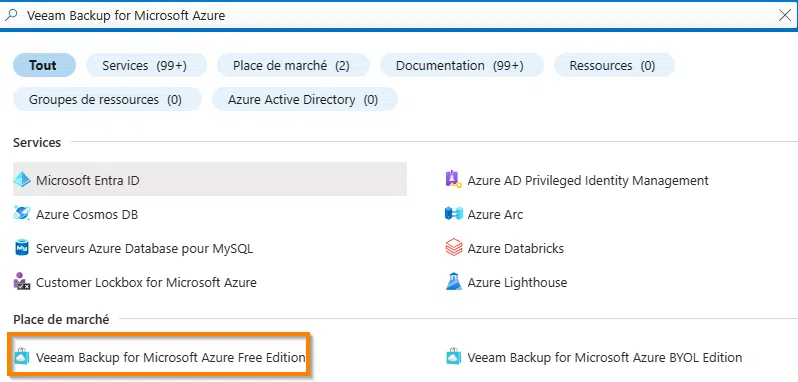Select the Tout filter pill
This screenshot has height=382, width=798.
click(44, 66)
